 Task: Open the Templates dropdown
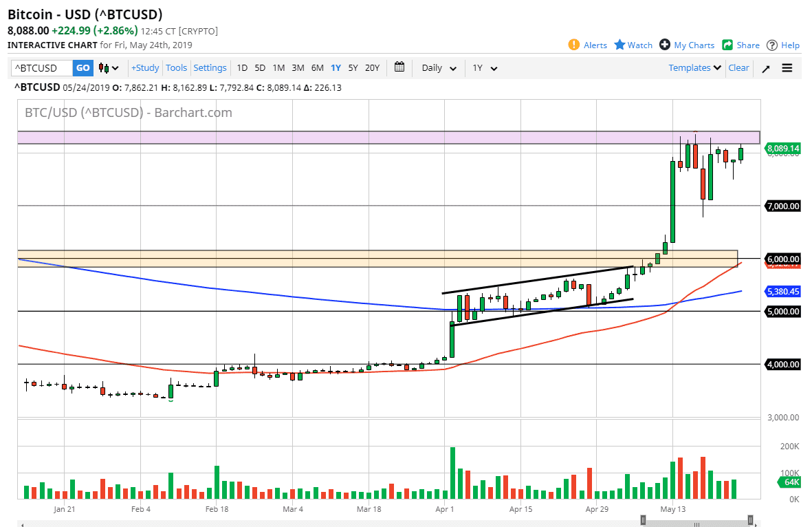[694, 67]
